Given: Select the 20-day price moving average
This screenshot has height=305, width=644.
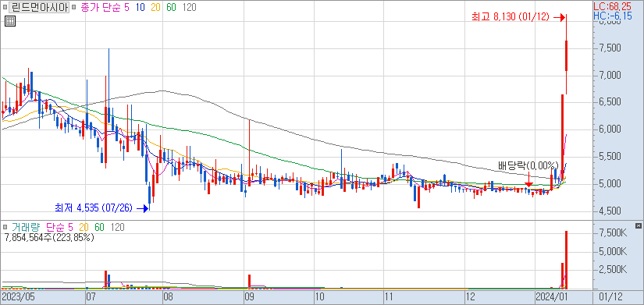Looking at the screenshot, I should (155, 7).
